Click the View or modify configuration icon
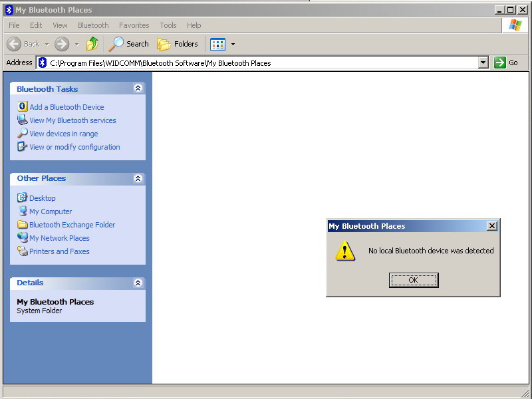The height and width of the screenshot is (399, 532). 23,146
